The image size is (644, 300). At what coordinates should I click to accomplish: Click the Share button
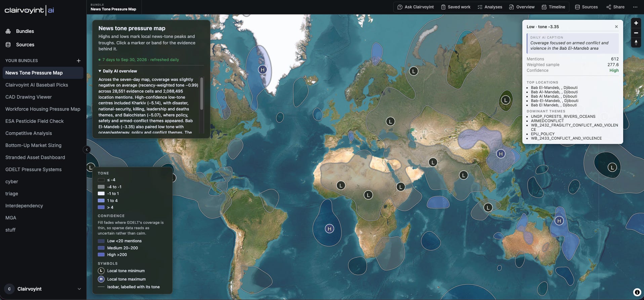[x=615, y=7]
